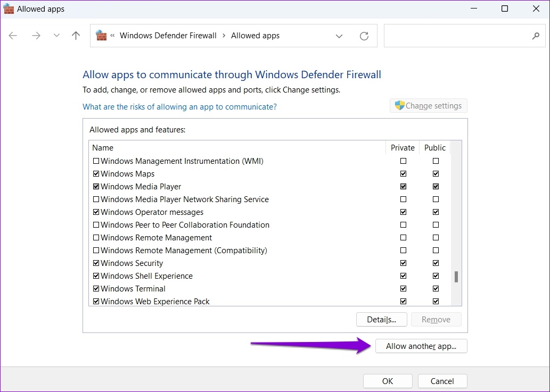Enable Private for Windows Remote Management
This screenshot has height=392, width=550.
click(404, 238)
